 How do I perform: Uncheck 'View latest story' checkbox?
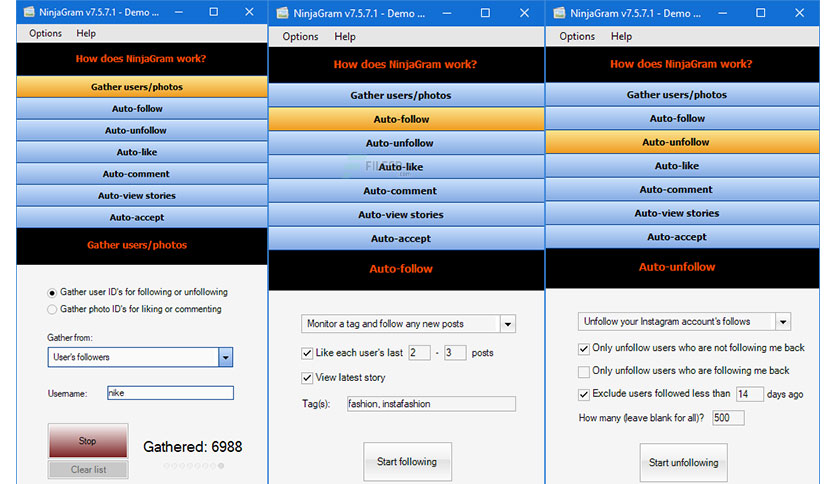(307, 378)
